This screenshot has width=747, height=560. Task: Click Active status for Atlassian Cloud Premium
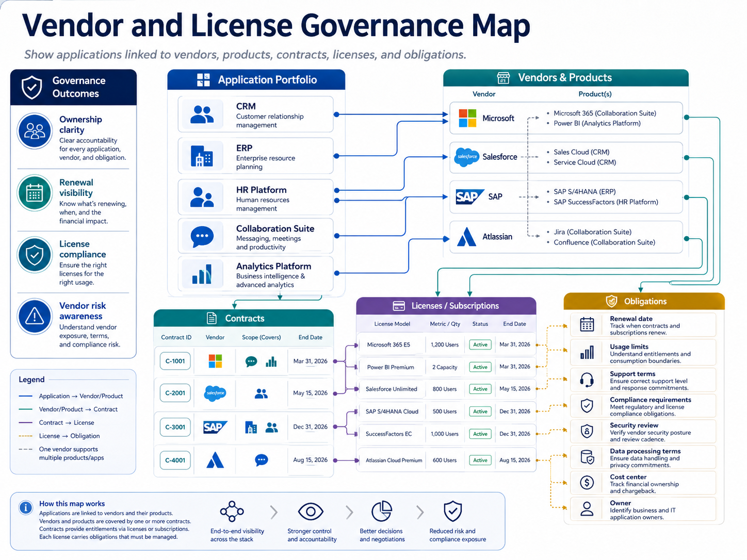tap(480, 460)
